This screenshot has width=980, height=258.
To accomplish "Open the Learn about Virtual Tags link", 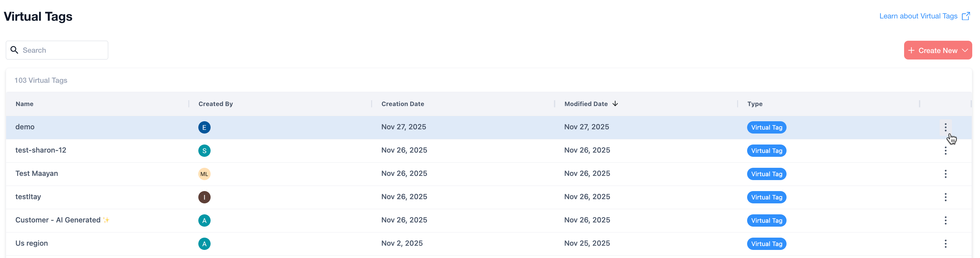I will pos(918,16).
